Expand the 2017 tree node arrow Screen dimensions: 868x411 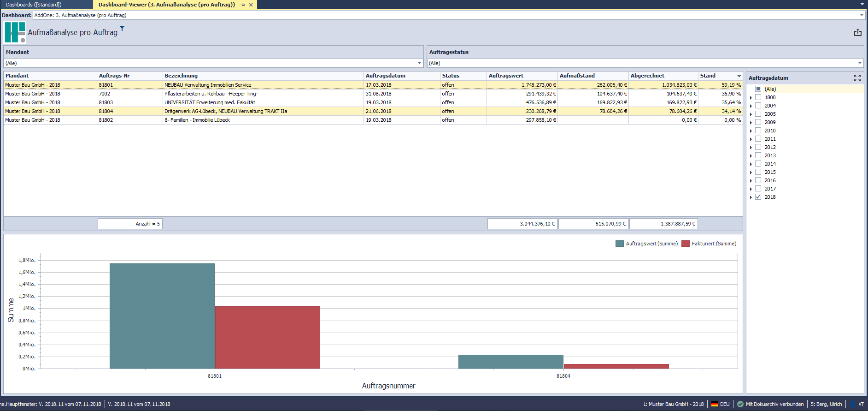point(751,189)
